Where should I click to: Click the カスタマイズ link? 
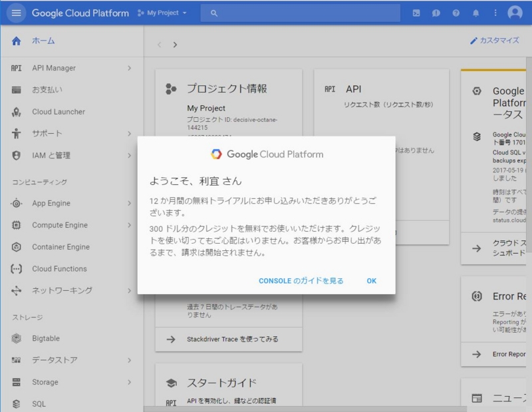click(499, 41)
